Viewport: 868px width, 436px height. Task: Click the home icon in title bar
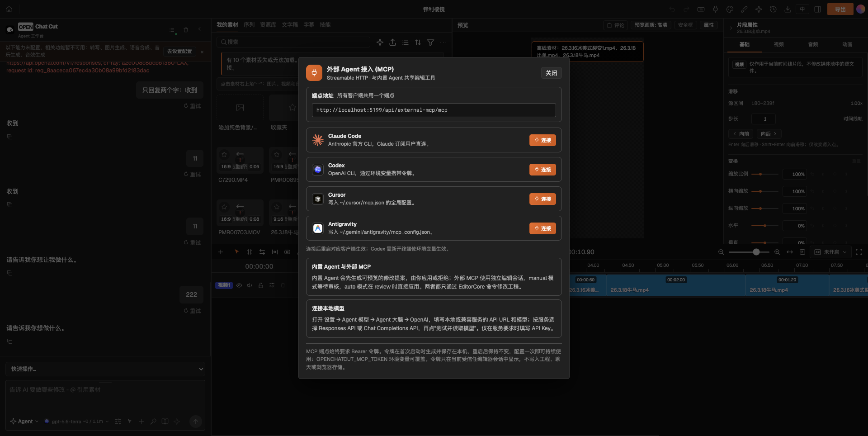tap(9, 9)
